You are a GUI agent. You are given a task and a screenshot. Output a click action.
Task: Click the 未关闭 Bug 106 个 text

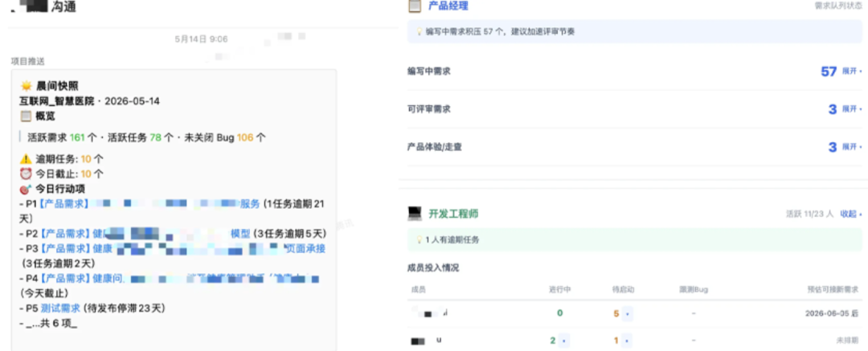point(225,137)
